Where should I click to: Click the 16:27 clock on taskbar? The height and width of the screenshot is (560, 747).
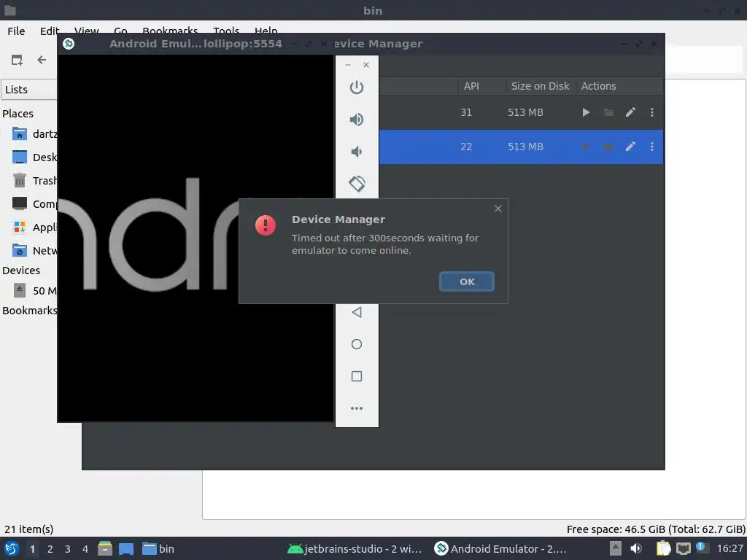point(729,548)
